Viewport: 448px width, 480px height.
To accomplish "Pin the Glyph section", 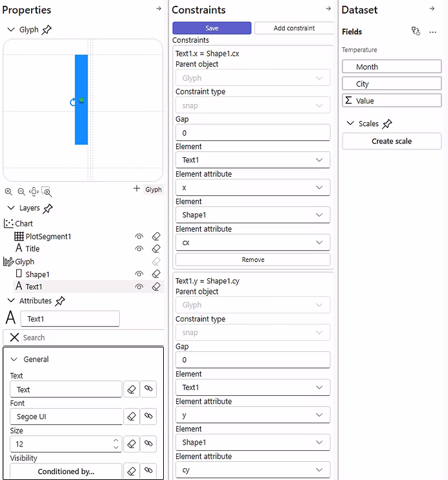I will tap(47, 30).
